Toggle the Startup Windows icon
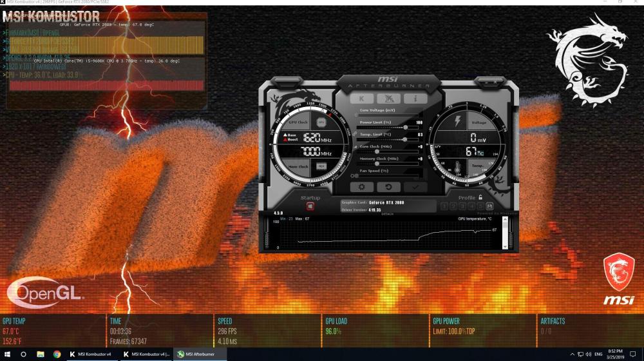The height and width of the screenshot is (361, 644). (x=310, y=206)
